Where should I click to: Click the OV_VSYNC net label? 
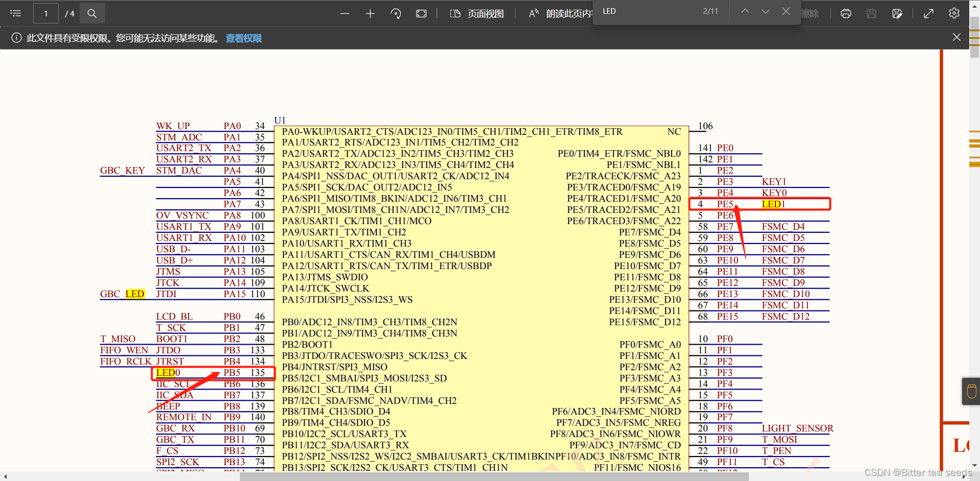(182, 215)
